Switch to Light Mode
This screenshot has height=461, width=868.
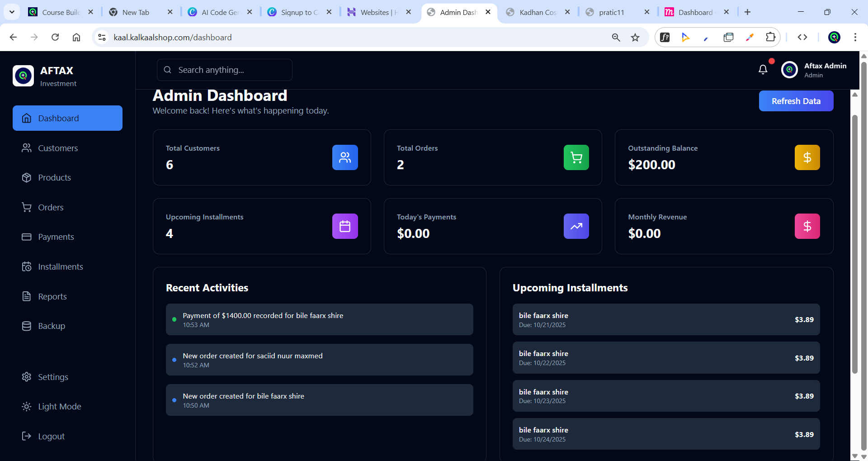click(x=60, y=406)
